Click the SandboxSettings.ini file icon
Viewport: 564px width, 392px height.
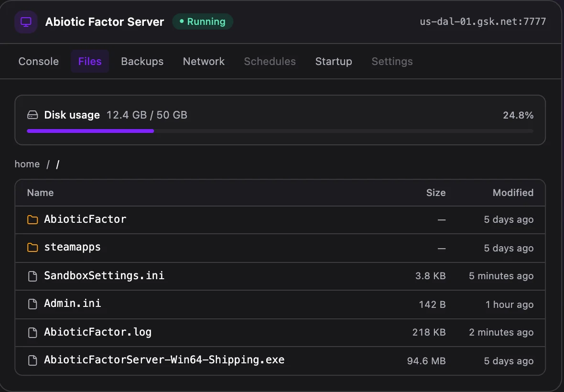[33, 276]
